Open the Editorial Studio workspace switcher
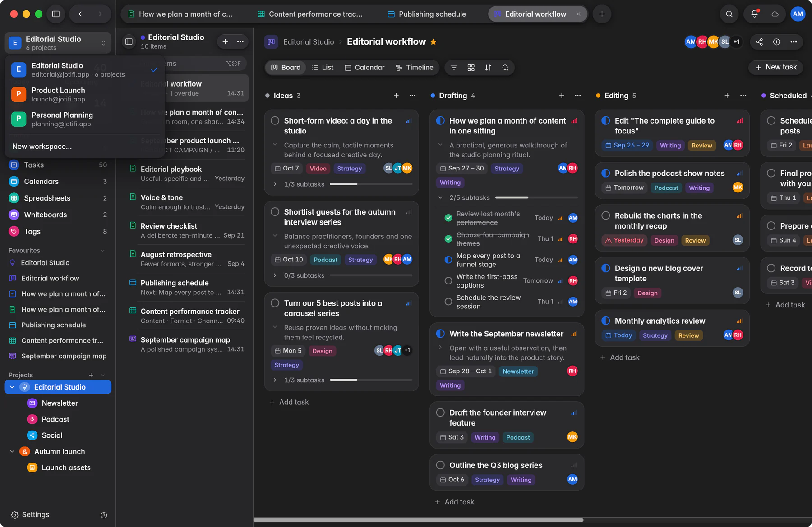 [58, 43]
